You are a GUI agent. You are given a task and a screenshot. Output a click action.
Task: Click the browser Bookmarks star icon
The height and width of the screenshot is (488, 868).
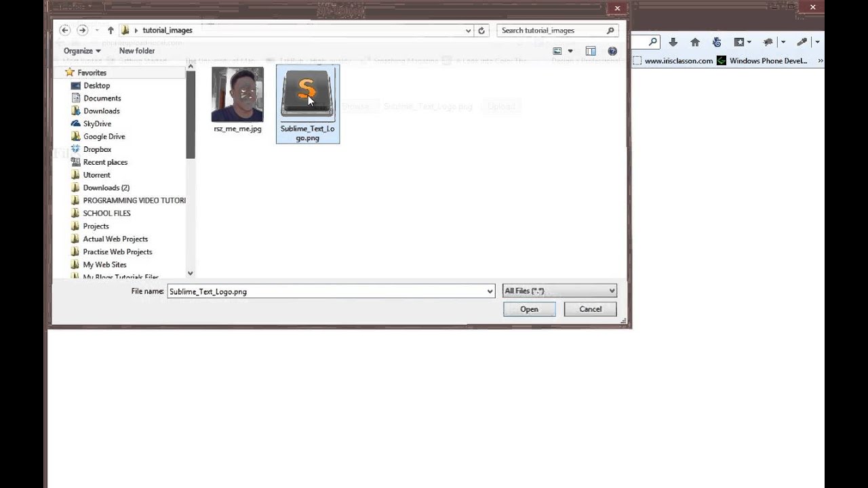(x=739, y=42)
